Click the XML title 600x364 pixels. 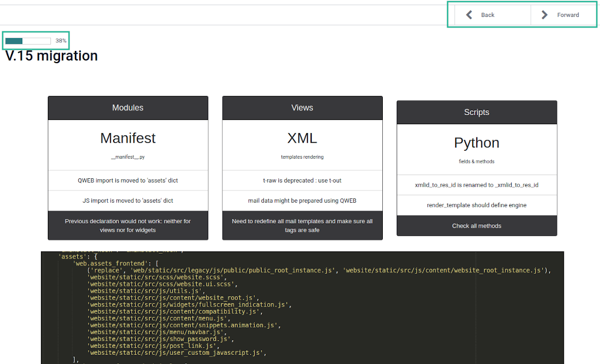[302, 138]
